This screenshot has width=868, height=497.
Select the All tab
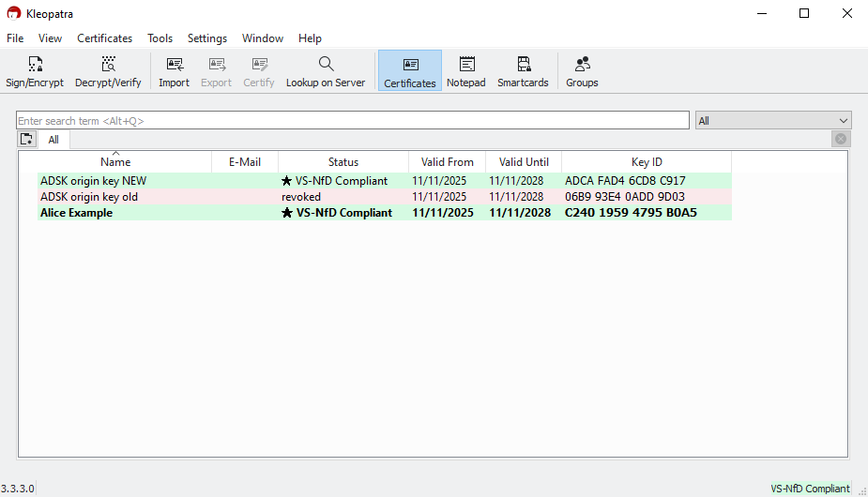click(x=53, y=140)
